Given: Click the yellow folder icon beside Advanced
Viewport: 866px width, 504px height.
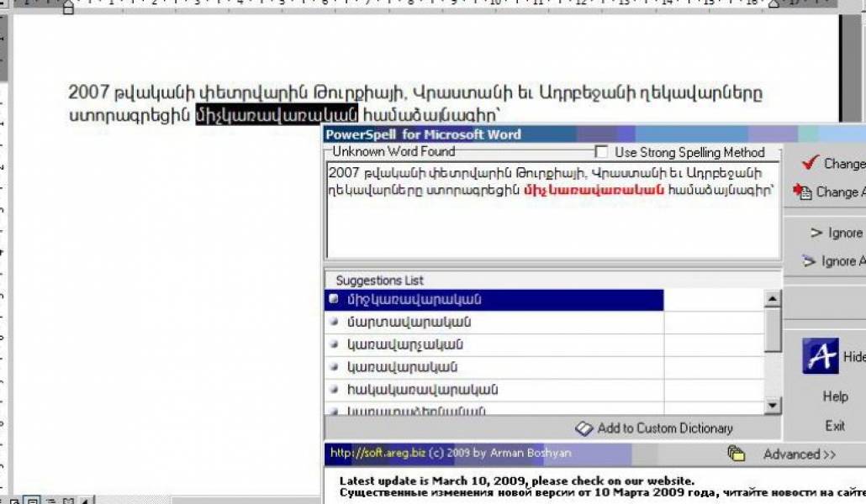Looking at the screenshot, I should coord(737,454).
